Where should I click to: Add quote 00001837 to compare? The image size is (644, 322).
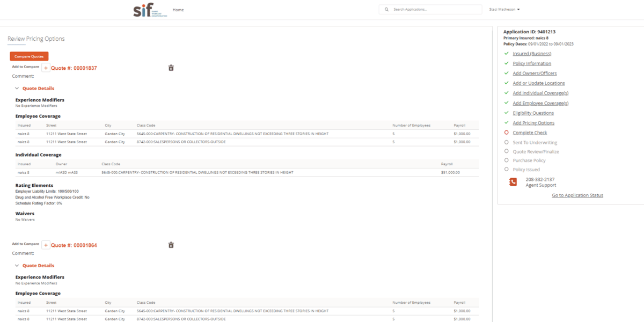point(46,68)
